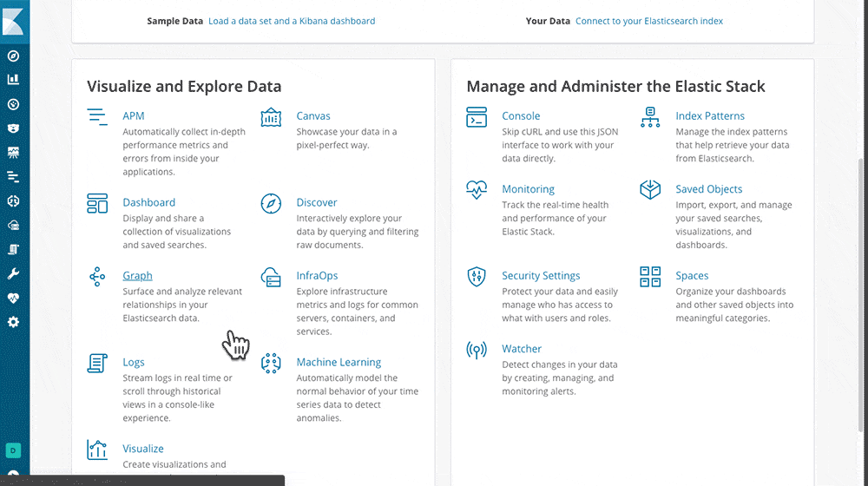Open the Logs link
The image size is (868, 486).
tap(134, 362)
